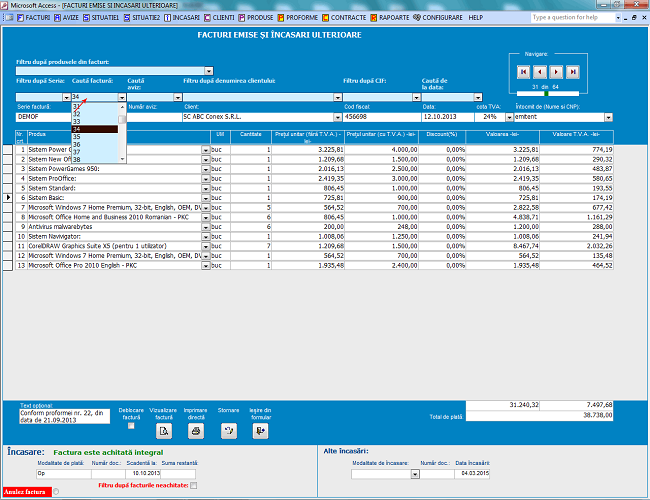Click the invoice list scrollbar thumb
650x500 pixels.
[122, 120]
